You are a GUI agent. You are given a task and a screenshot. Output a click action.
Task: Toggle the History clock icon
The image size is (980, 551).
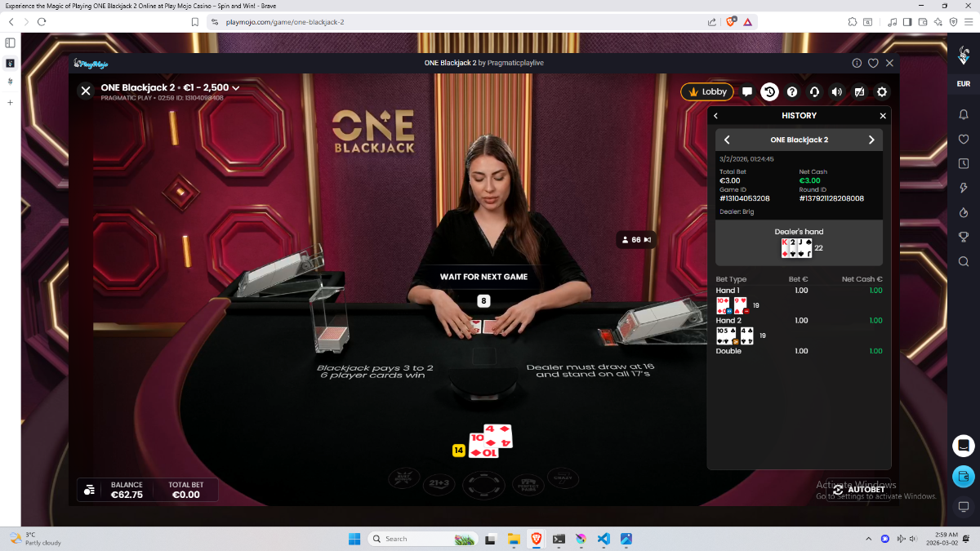pyautogui.click(x=769, y=92)
